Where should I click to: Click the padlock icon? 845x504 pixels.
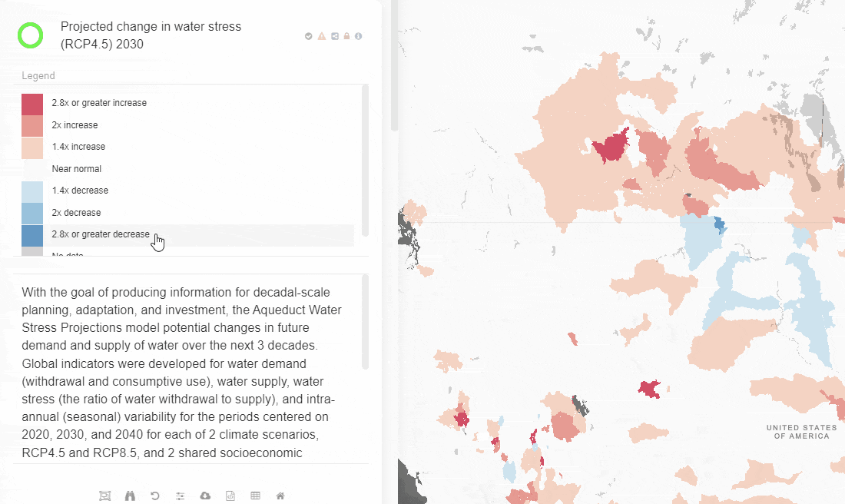346,36
